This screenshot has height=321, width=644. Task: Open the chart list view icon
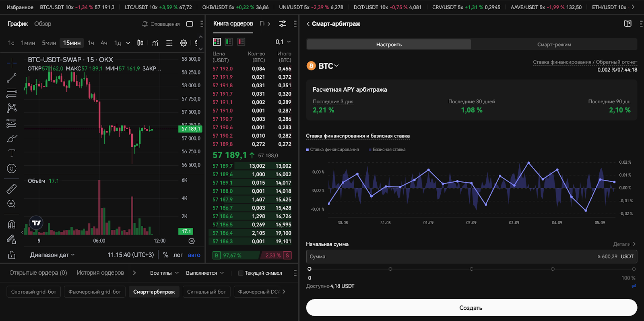169,43
